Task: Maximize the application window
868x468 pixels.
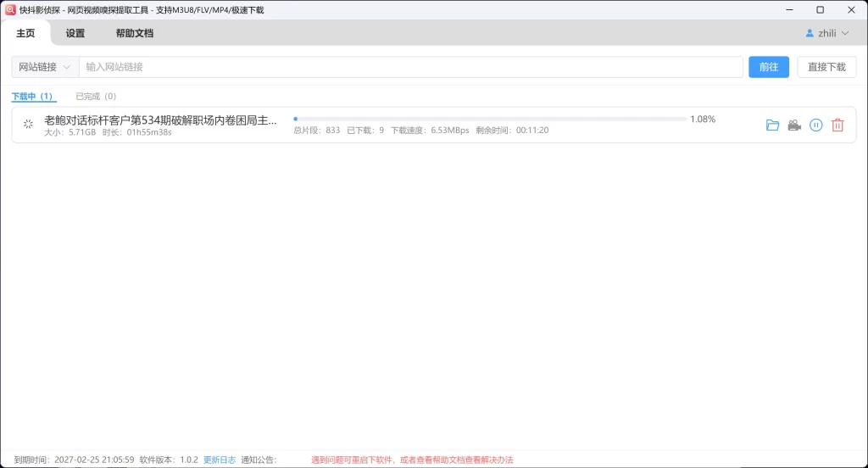Action: [820, 10]
